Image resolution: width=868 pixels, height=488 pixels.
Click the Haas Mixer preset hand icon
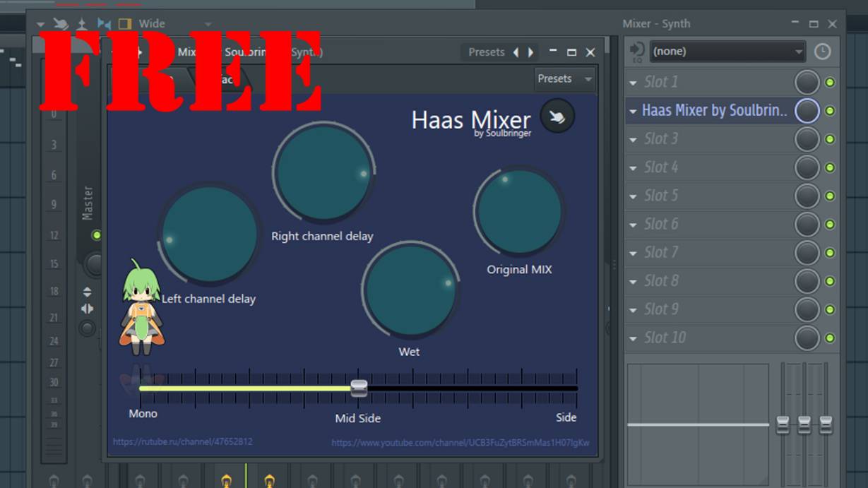pos(557,117)
